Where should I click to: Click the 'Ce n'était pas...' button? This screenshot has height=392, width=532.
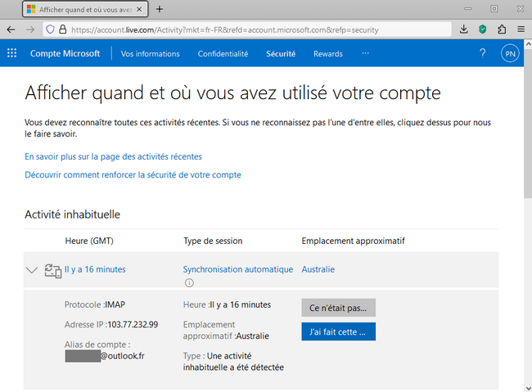click(338, 308)
